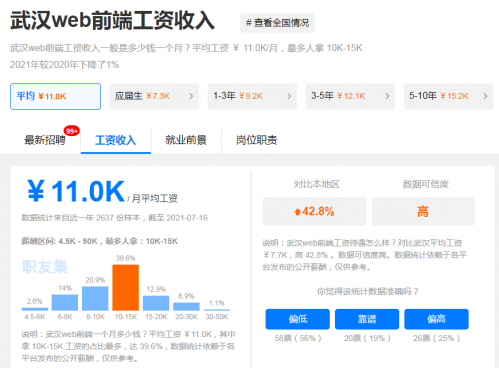Click the 15-20K bar showing 12.9%
This screenshot has height=368, width=499.
tap(156, 303)
